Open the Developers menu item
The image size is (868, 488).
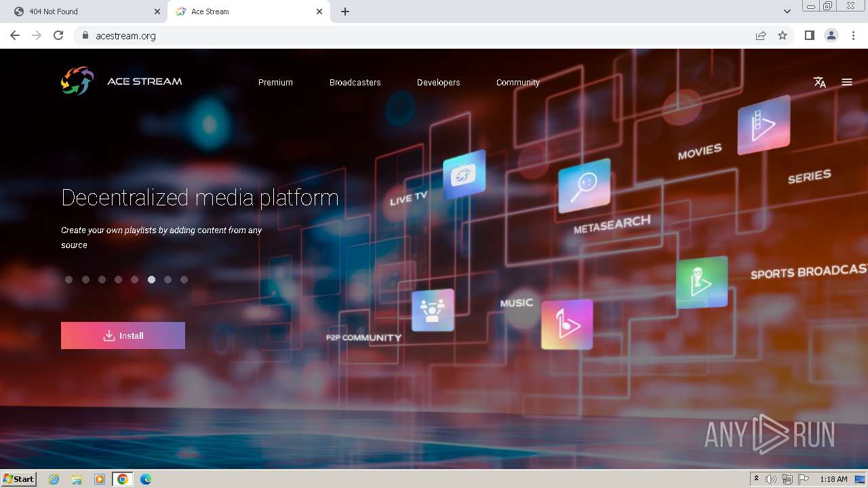pyautogui.click(x=439, y=82)
